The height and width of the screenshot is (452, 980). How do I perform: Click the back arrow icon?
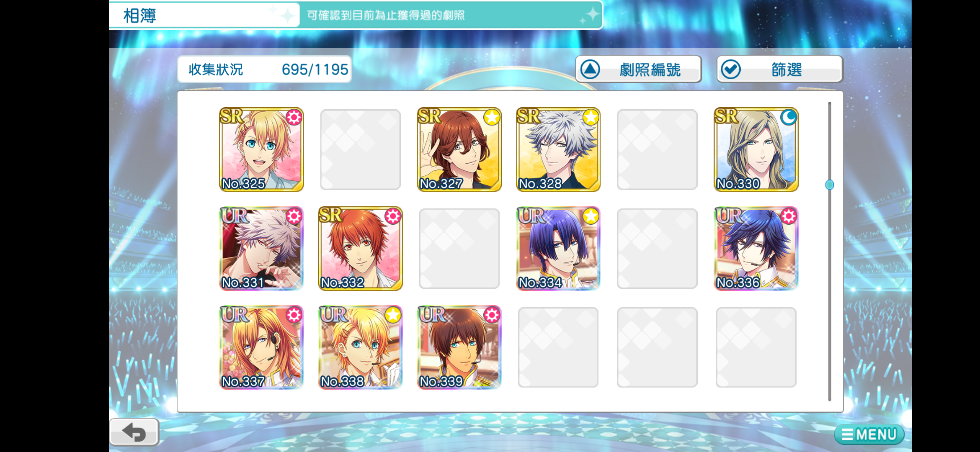coord(134,432)
